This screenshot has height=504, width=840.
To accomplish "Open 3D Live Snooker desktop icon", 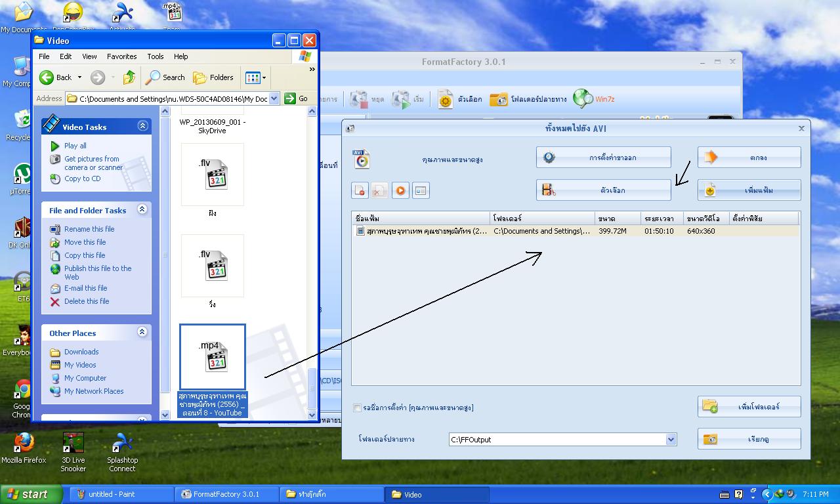I will coord(73,452).
